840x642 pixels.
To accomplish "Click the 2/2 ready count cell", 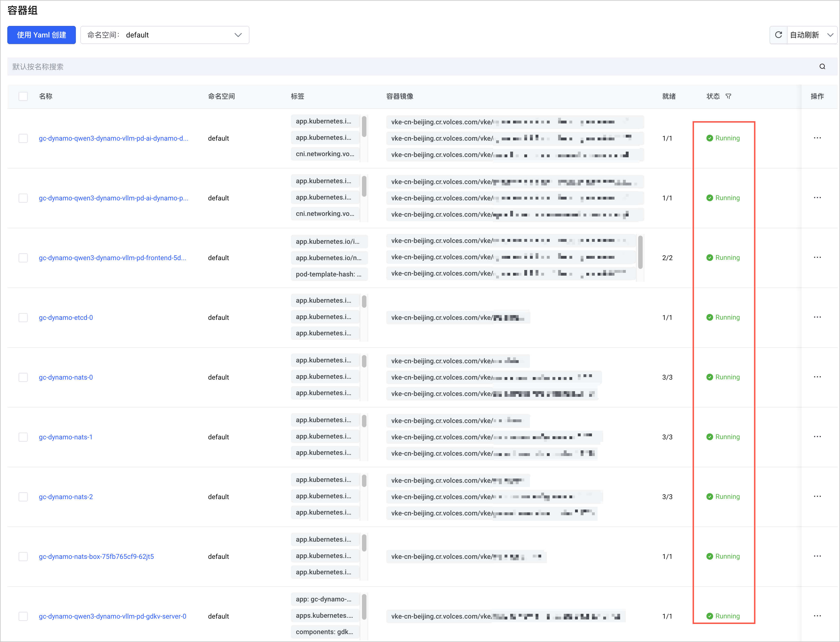I will (x=667, y=258).
